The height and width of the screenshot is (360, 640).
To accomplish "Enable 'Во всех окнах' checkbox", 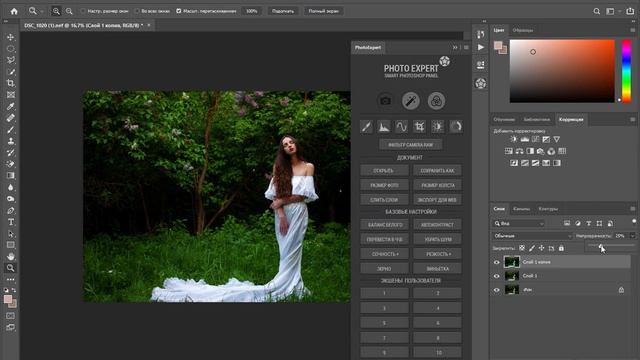I will (x=137, y=11).
